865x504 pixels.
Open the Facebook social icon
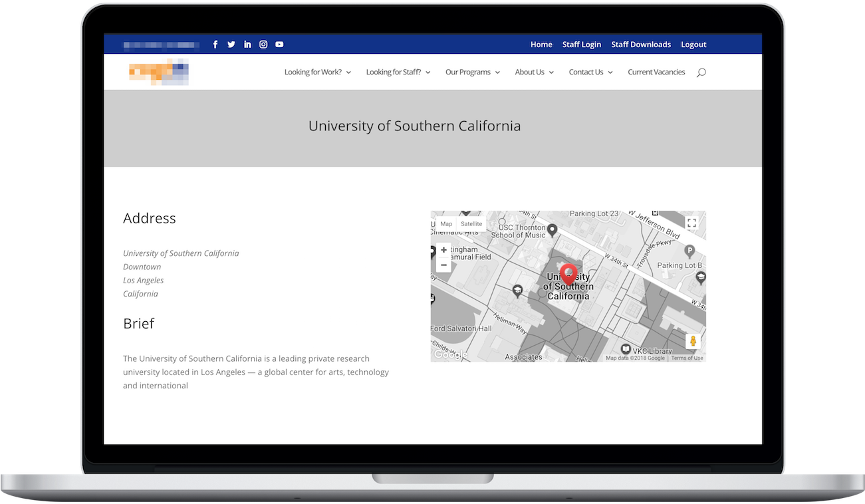(215, 45)
